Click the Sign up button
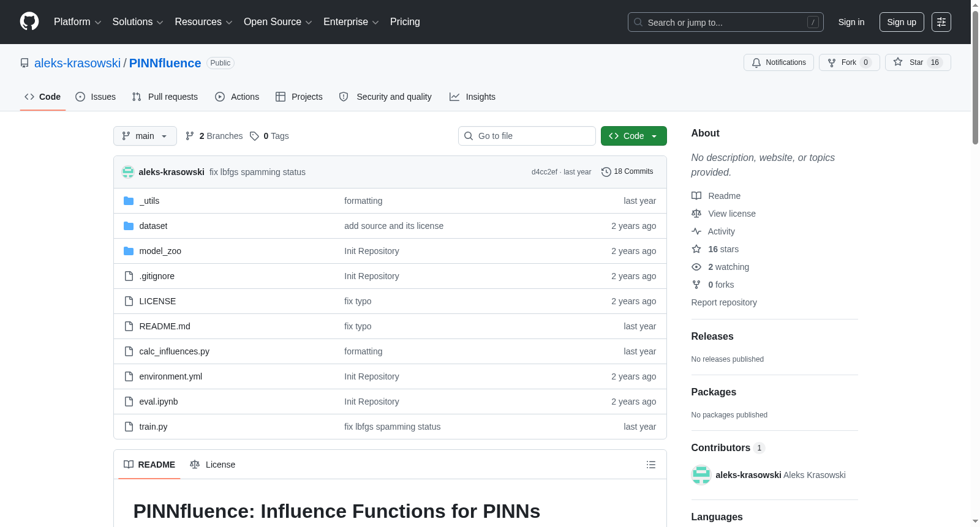 902,22
